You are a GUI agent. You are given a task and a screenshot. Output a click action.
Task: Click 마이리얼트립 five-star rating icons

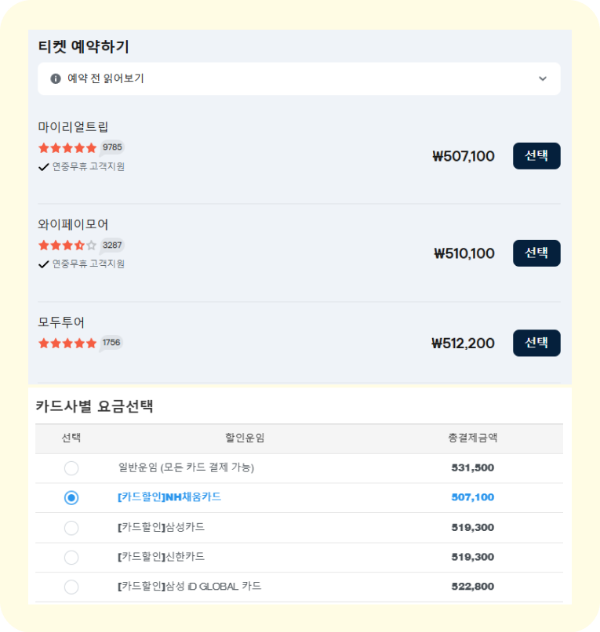click(67, 147)
